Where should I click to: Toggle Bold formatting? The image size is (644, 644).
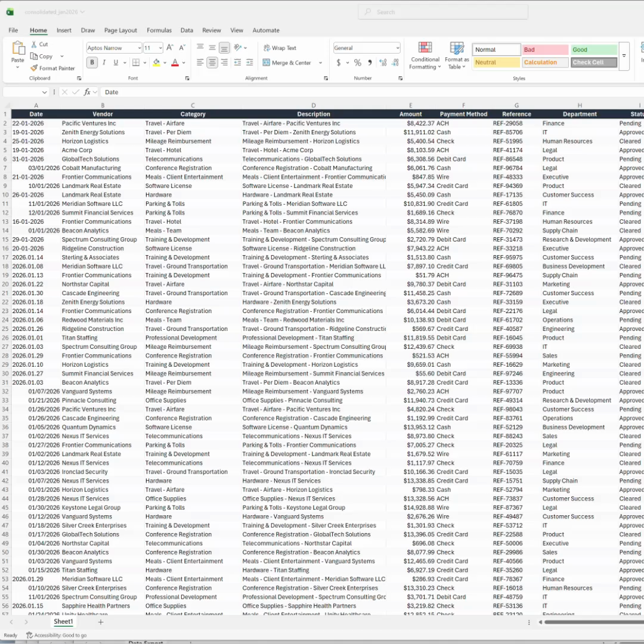[92, 63]
